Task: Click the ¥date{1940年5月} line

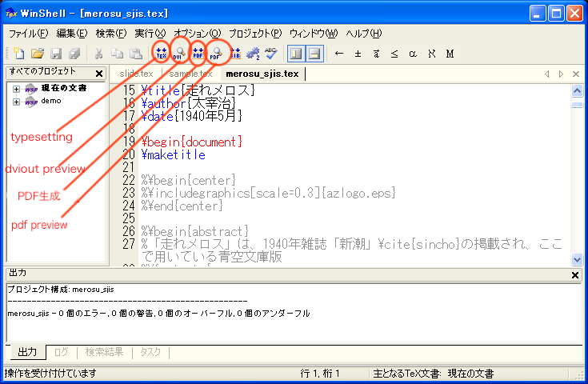Action: pos(192,116)
